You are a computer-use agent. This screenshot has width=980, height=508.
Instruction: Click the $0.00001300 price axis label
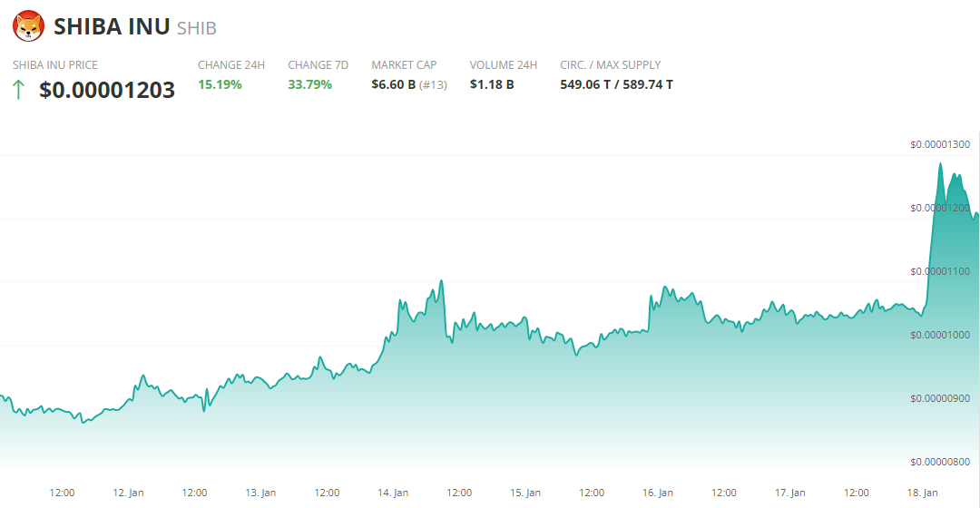coord(940,144)
